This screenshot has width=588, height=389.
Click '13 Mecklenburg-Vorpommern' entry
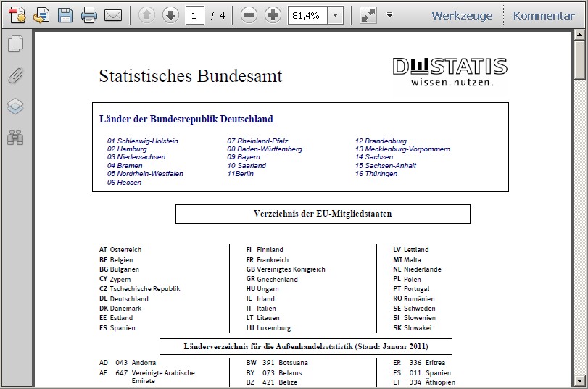coord(402,149)
